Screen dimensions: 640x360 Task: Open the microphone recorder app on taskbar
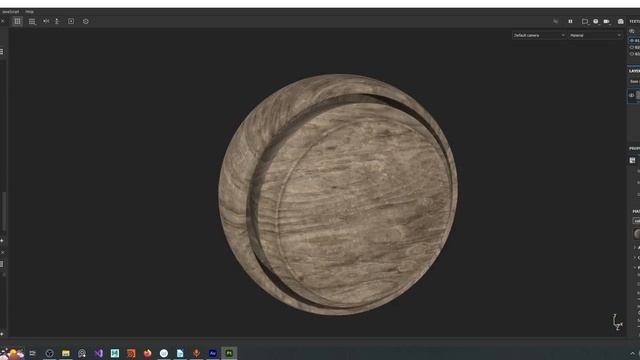(196, 353)
